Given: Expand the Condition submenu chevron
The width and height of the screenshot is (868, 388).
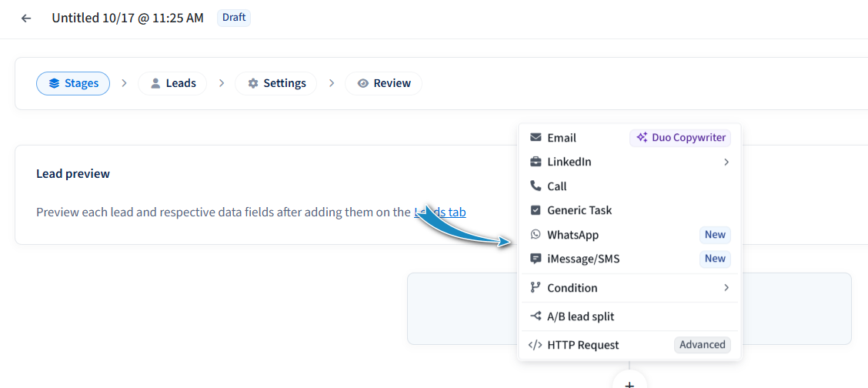Looking at the screenshot, I should pyautogui.click(x=726, y=288).
